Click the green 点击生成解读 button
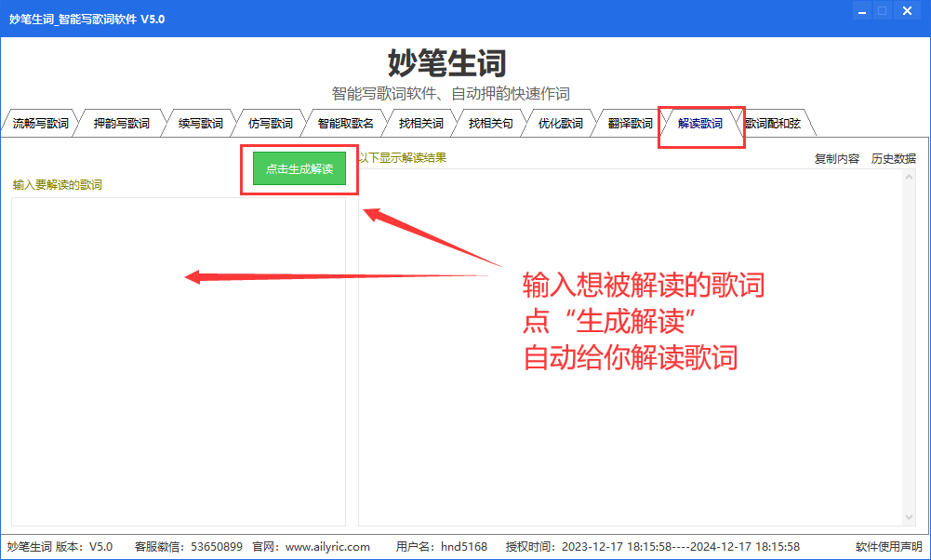Viewport: 931px width, 560px height. tap(299, 168)
